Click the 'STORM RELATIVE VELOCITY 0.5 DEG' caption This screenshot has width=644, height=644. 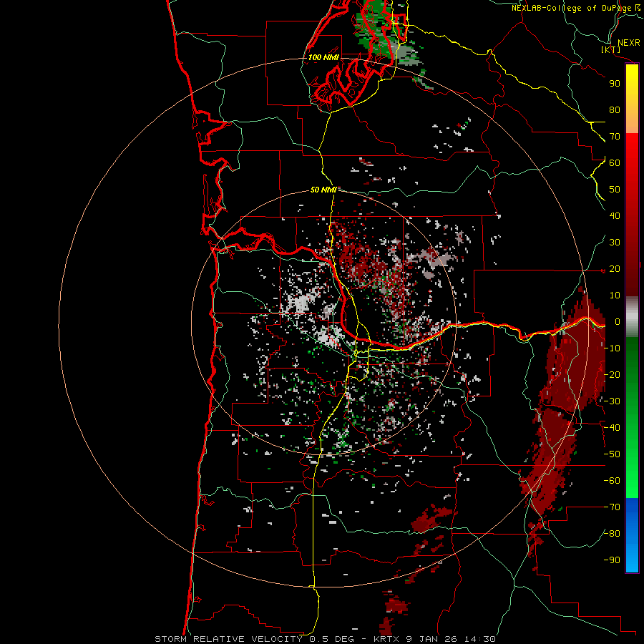coord(255,639)
